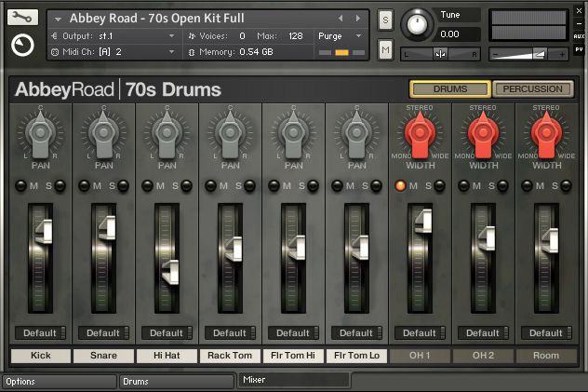Click the OH 1 channel fader

423,222
